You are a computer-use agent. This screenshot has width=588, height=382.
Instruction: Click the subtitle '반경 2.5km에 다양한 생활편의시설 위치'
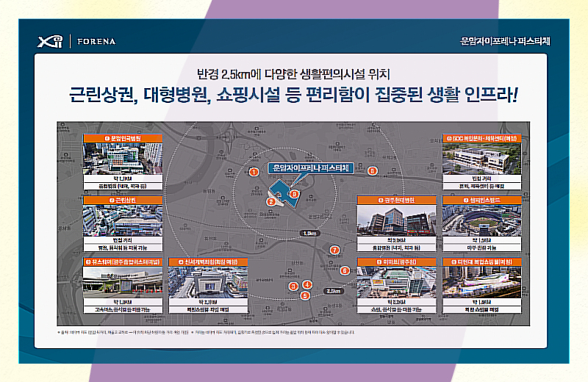click(x=293, y=74)
